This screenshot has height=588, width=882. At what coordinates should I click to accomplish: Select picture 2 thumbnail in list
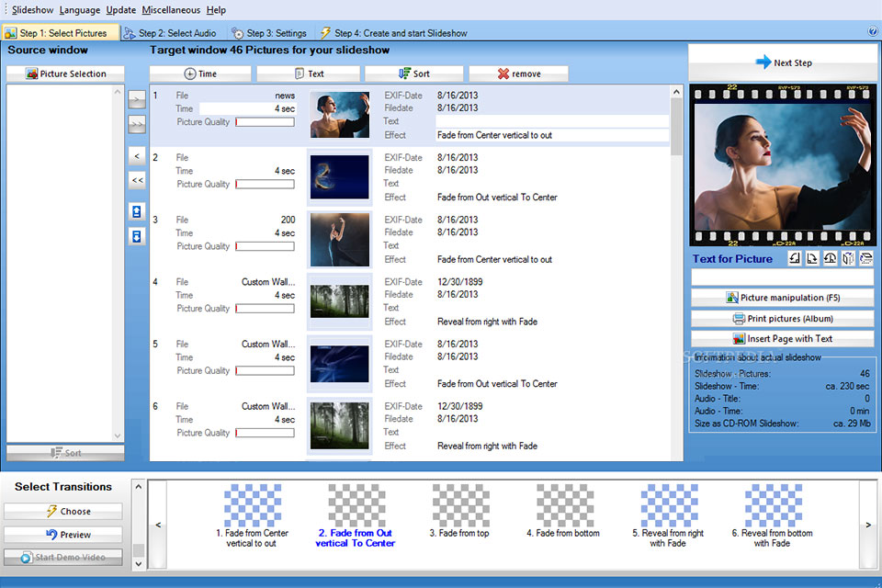[340, 177]
